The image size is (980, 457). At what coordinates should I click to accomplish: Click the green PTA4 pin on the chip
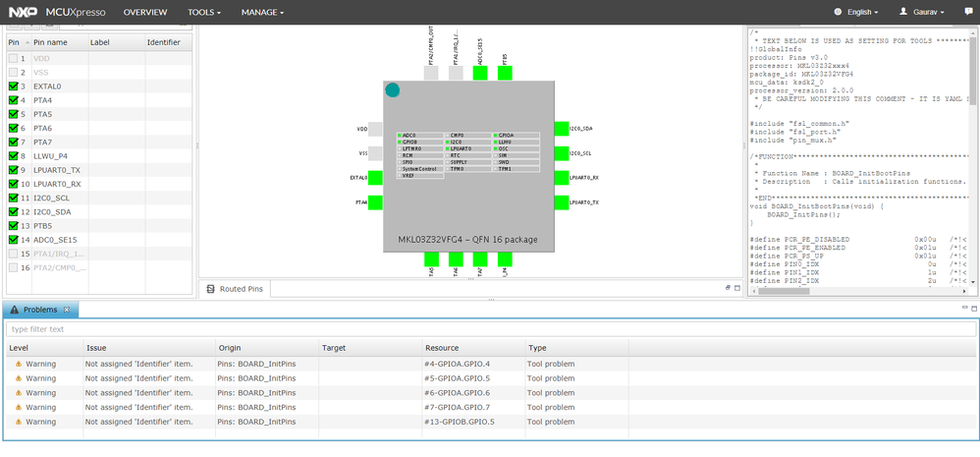click(x=375, y=202)
